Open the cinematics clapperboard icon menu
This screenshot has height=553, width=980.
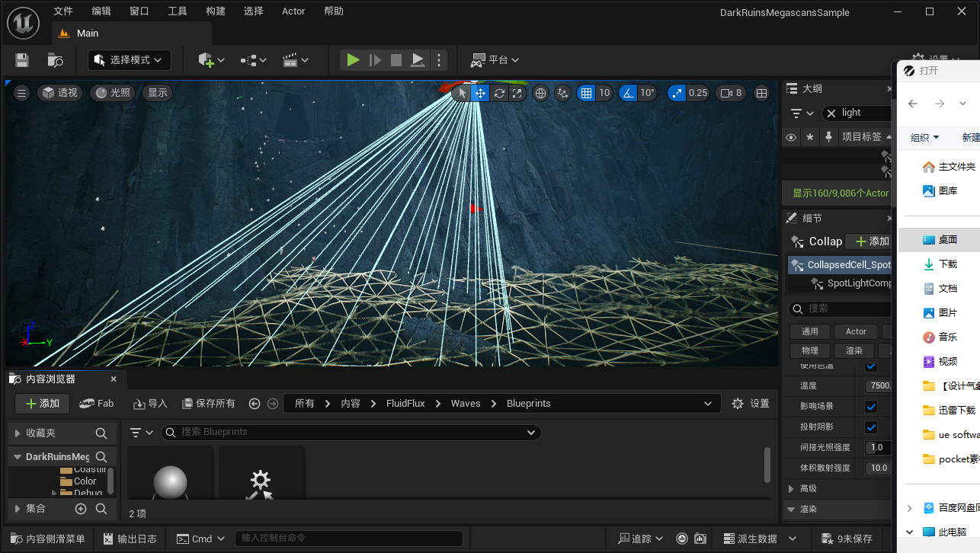tap(296, 60)
